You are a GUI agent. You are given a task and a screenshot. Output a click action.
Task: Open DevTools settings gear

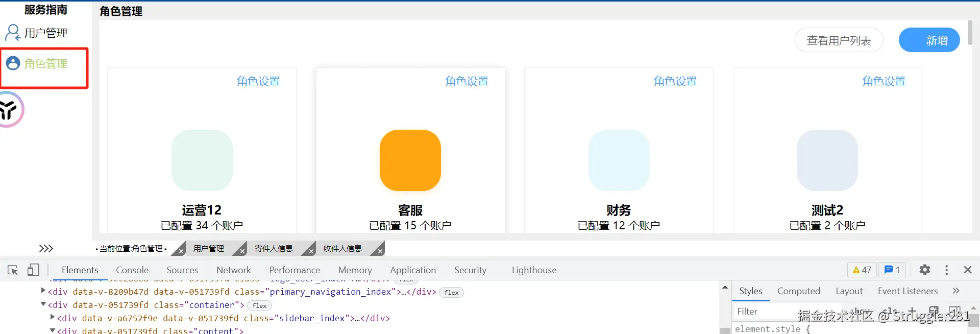(925, 270)
